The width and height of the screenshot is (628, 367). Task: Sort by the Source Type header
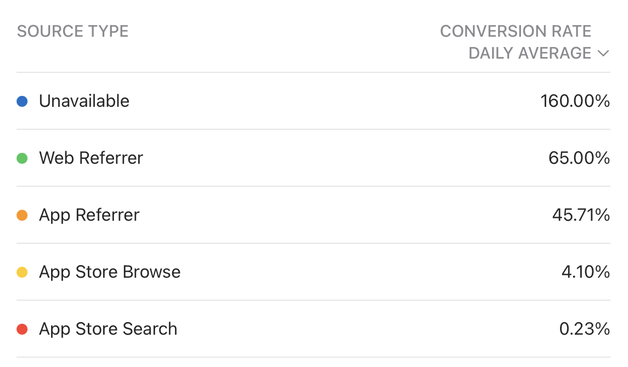click(x=73, y=31)
